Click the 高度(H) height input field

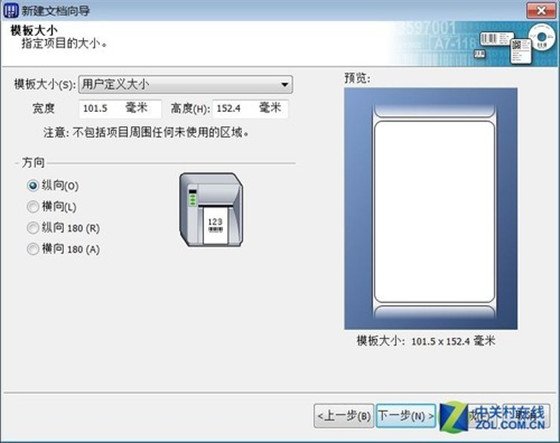[251, 109]
